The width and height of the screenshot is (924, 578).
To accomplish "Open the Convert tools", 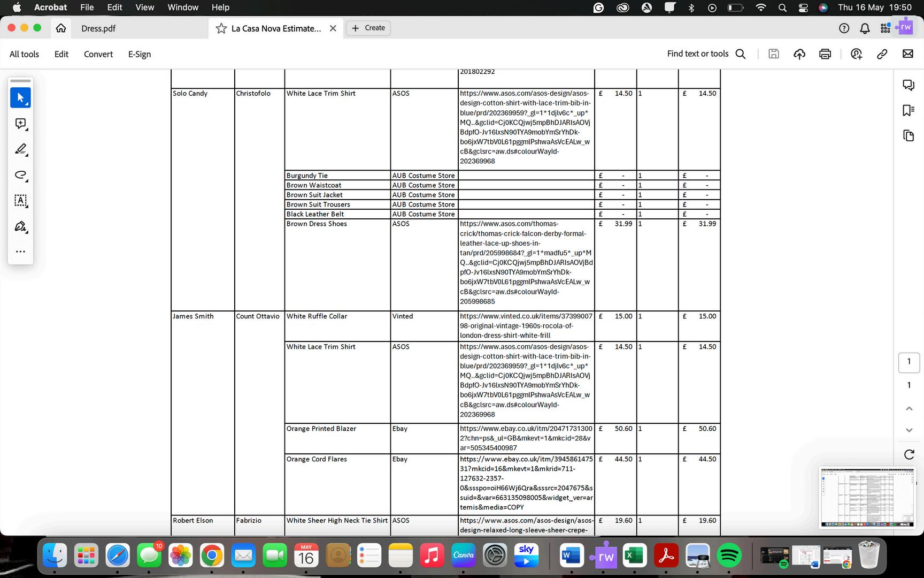I will click(x=98, y=54).
